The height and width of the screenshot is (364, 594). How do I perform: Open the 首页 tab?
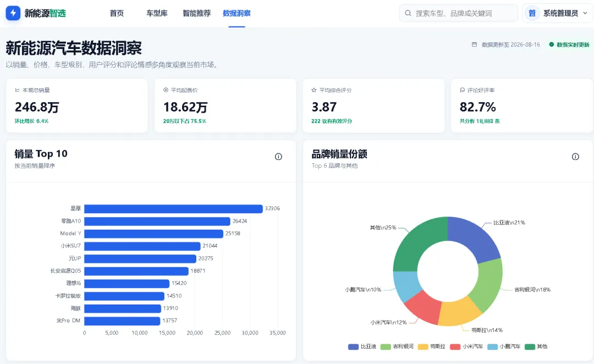tap(117, 13)
